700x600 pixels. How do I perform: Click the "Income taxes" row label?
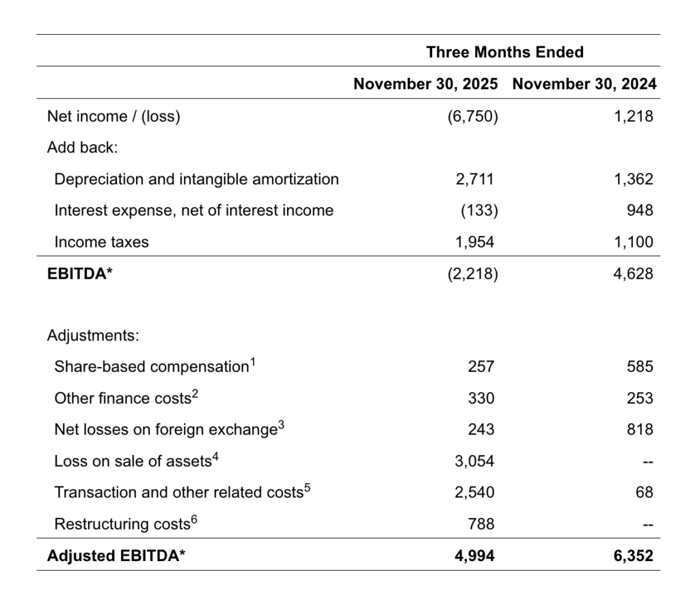(x=101, y=242)
